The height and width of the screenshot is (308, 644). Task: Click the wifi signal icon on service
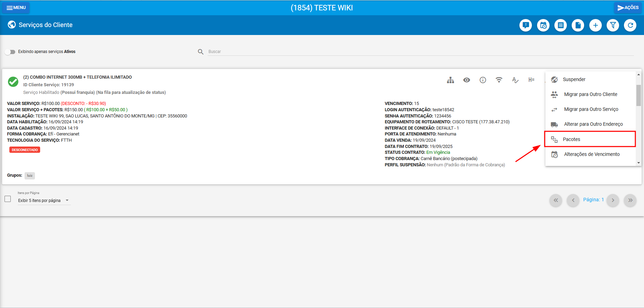click(499, 80)
